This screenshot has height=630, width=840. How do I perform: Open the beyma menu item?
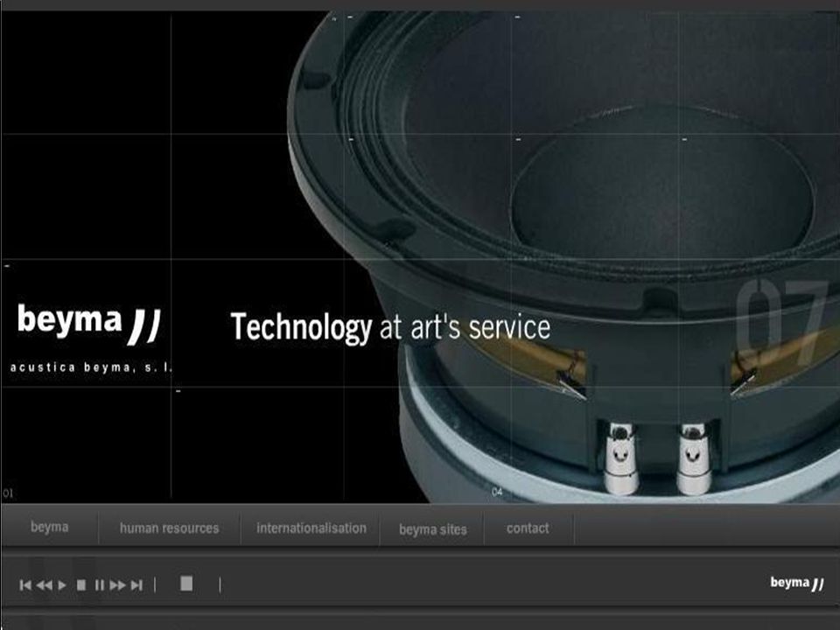[x=49, y=527]
